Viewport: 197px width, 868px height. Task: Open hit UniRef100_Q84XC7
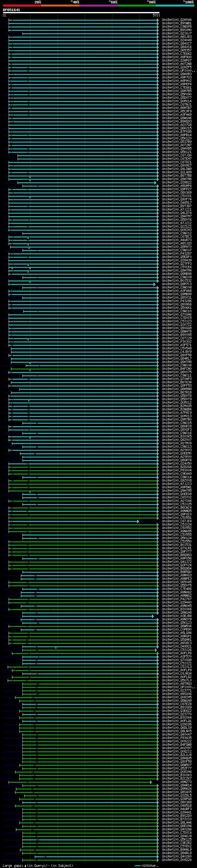177,43
